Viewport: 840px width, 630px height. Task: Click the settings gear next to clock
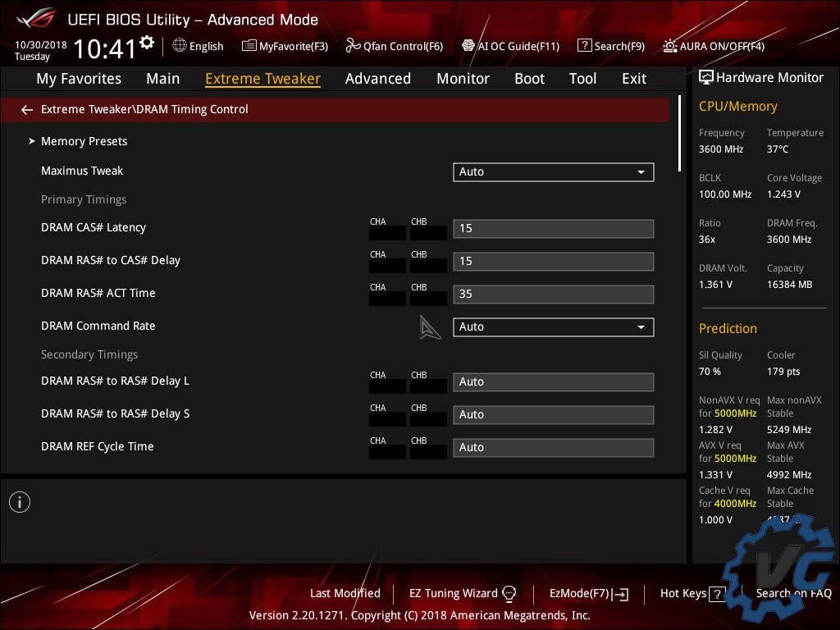(147, 43)
